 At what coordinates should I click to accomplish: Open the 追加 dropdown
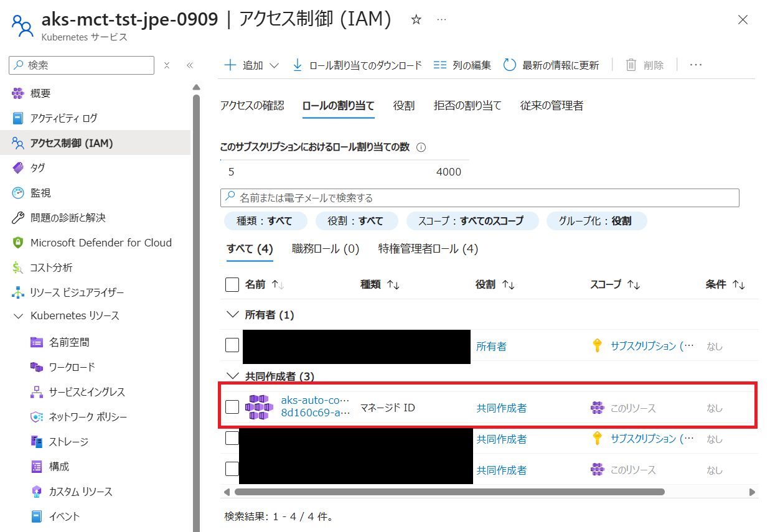click(251, 65)
